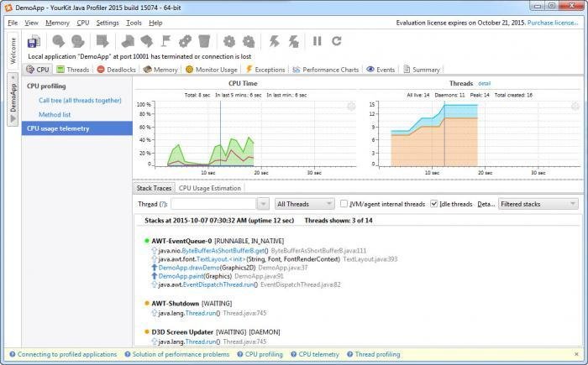Click the Monitor Usage orange gear icon
588x365 pixels.
tap(189, 70)
